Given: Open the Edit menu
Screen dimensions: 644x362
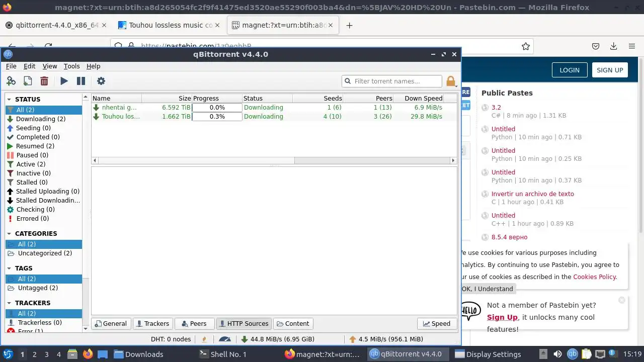Looking at the screenshot, I should (30, 66).
